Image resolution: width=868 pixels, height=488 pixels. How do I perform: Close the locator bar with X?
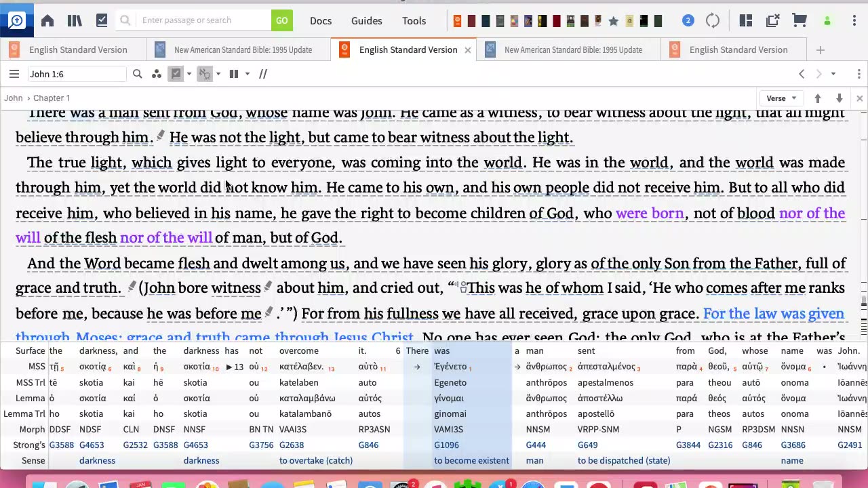point(859,98)
